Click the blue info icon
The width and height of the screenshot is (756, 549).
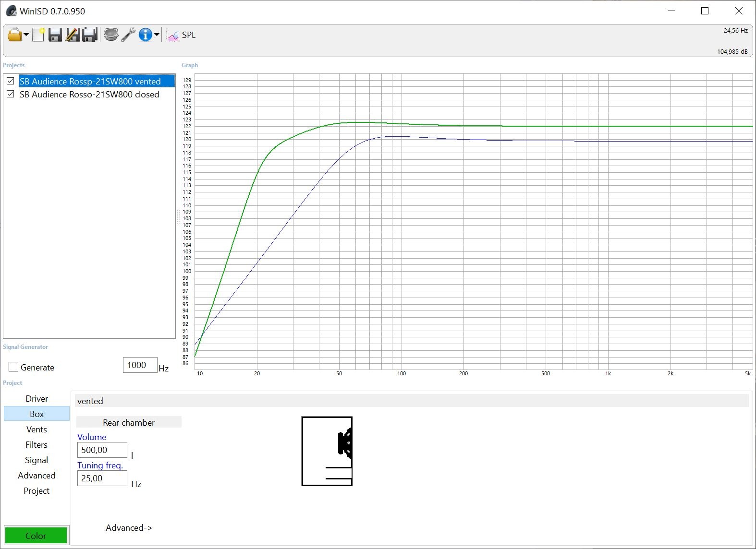click(146, 35)
